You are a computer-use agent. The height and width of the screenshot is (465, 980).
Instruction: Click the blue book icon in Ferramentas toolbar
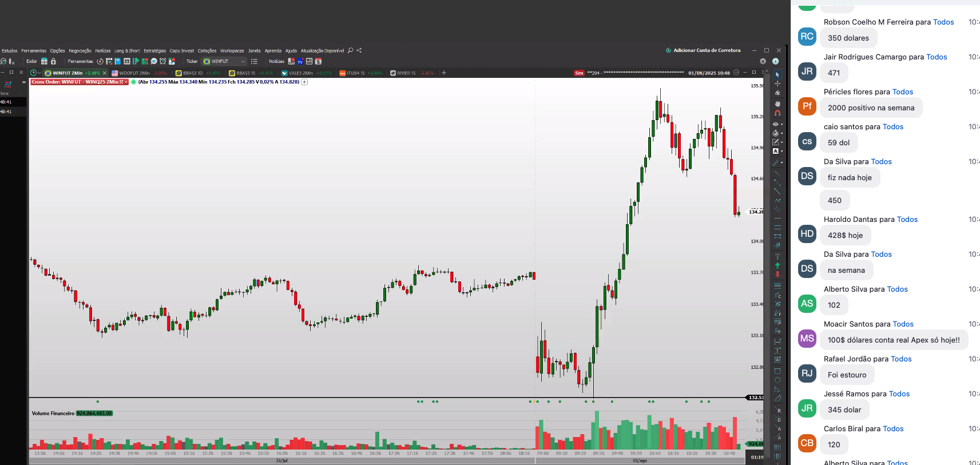tap(117, 61)
